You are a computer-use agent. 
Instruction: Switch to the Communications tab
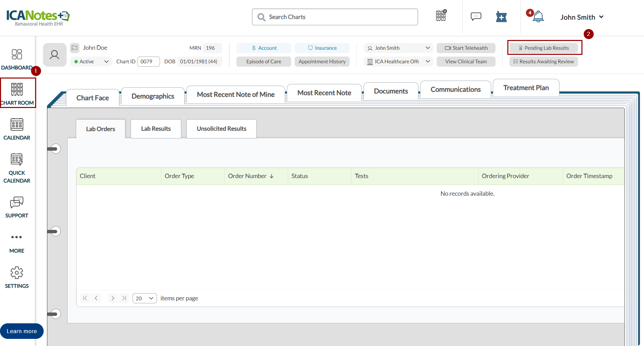(x=456, y=89)
